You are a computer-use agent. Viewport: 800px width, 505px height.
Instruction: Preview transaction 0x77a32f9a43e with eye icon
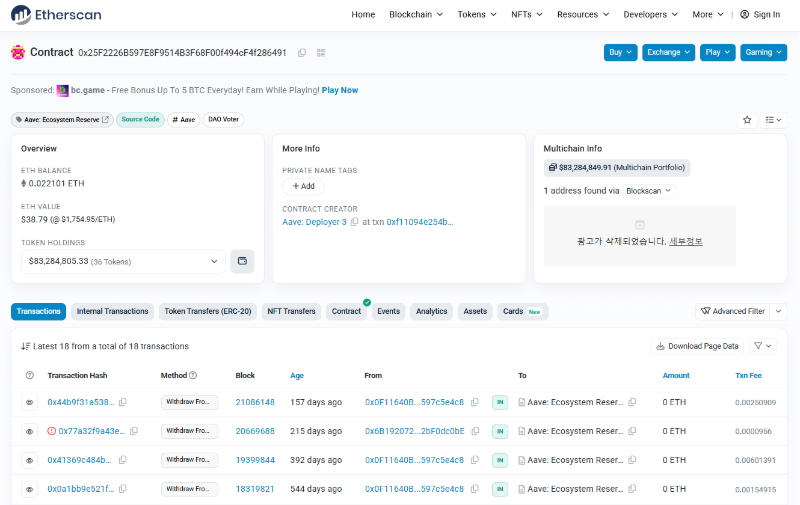(30, 431)
